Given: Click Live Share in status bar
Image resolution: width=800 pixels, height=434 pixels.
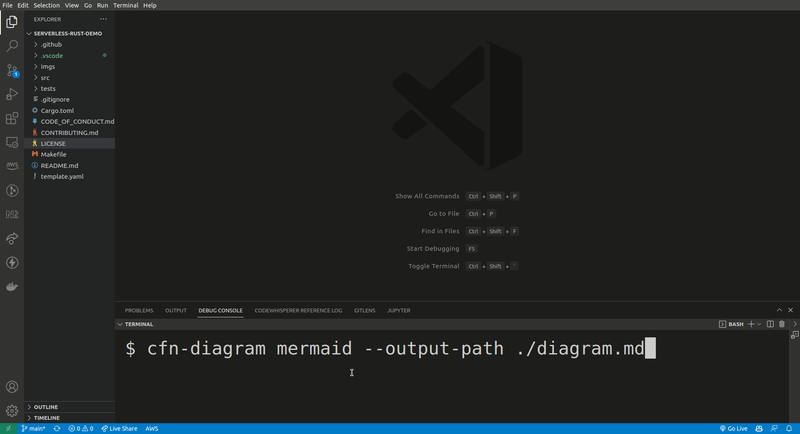Looking at the screenshot, I should 119,429.
